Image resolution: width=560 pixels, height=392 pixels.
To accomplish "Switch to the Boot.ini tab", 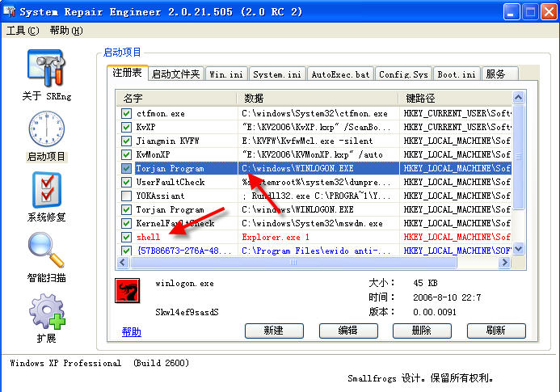I will coord(457,74).
